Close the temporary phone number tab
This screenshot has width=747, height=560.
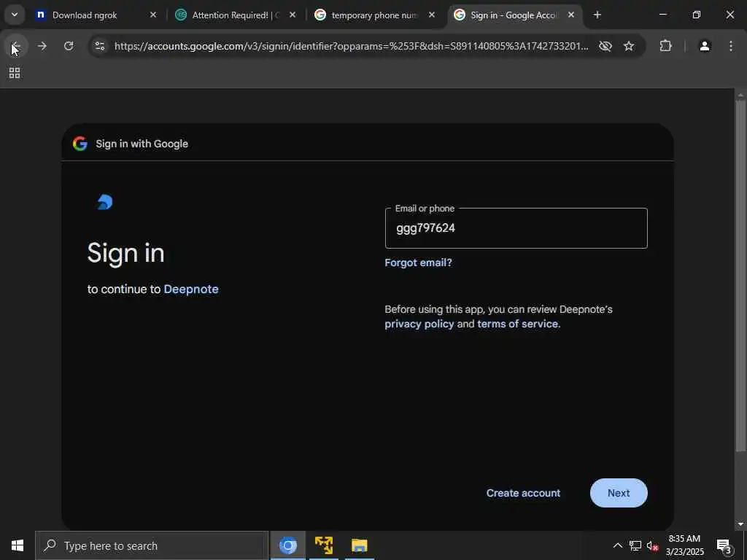tap(432, 15)
